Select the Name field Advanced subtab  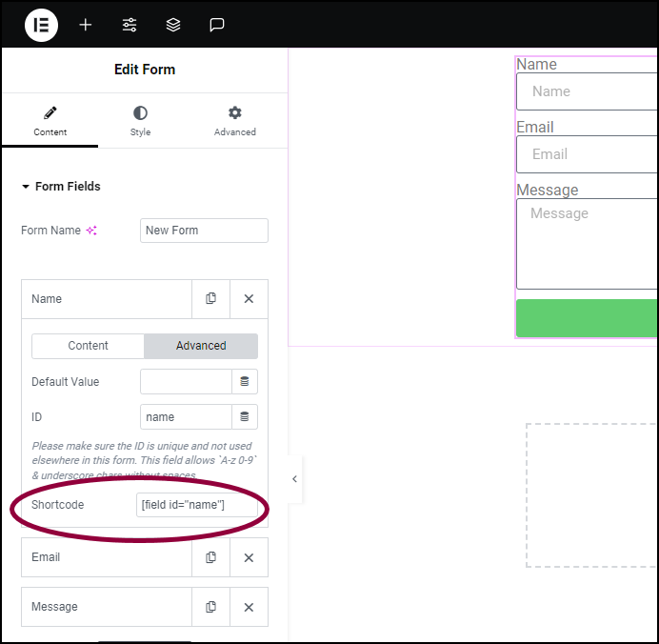pyautogui.click(x=201, y=346)
